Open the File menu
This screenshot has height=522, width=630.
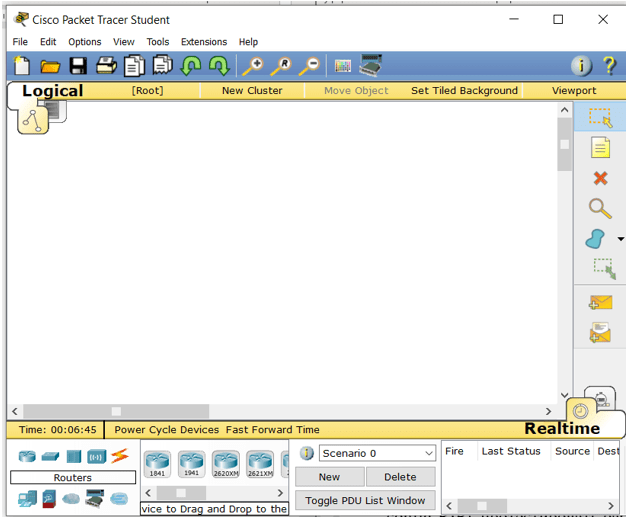click(x=20, y=42)
